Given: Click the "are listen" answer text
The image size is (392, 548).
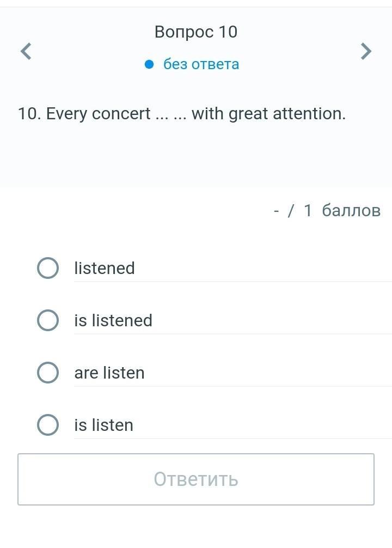Looking at the screenshot, I should pyautogui.click(x=109, y=373).
